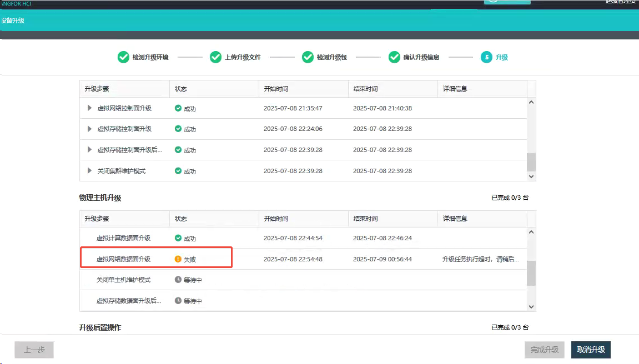The width and height of the screenshot is (639, 364).
Task: Click green check icon of 检测升级环境 step
Action: (x=123, y=57)
